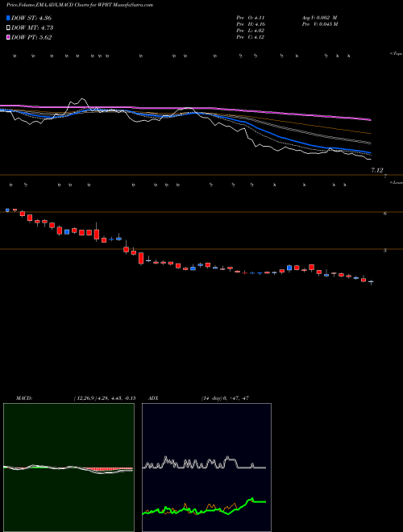Screen dimensions: 403x532
Task: Click the 'Avg V: 0.002 M' value
Action: pos(319,18)
